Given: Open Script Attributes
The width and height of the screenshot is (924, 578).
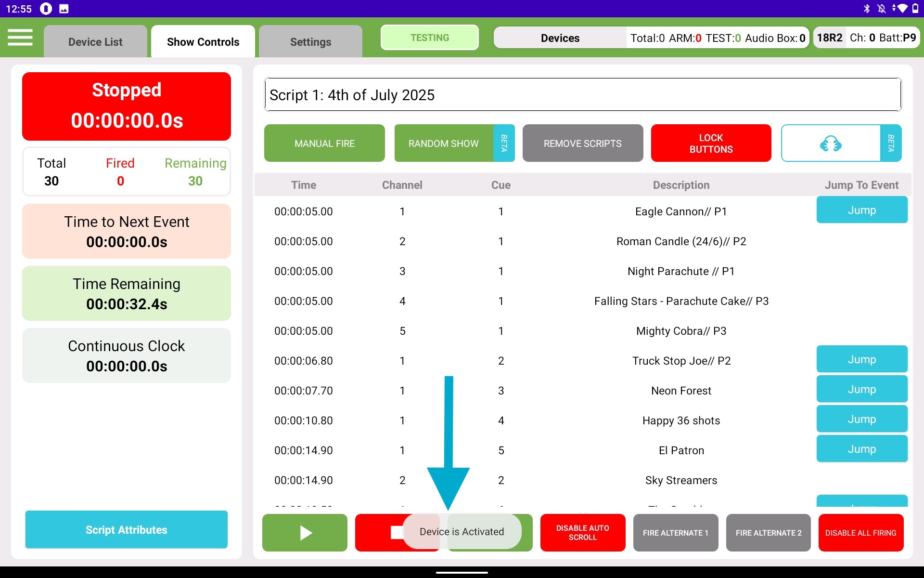Looking at the screenshot, I should pyautogui.click(x=126, y=530).
